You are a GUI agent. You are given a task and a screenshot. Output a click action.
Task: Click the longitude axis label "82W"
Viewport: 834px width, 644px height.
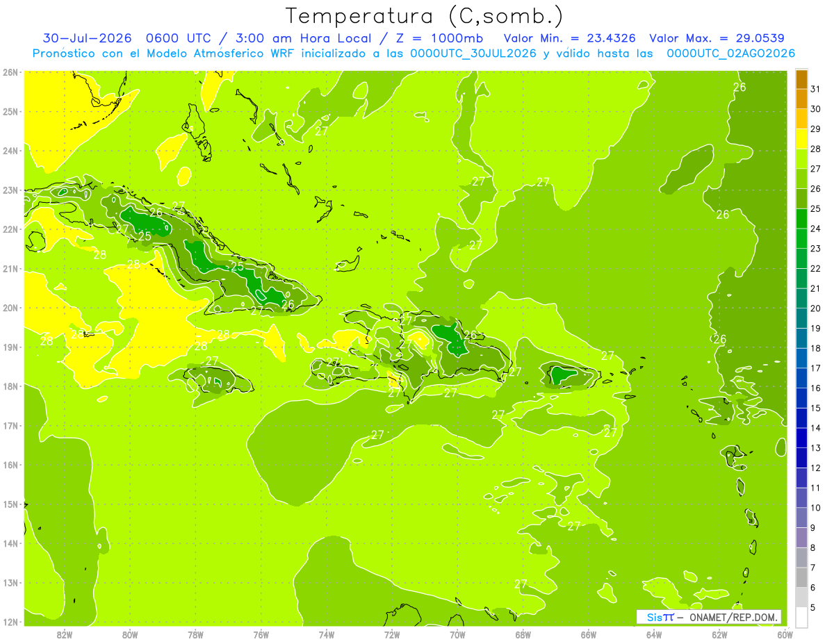pyautogui.click(x=65, y=634)
